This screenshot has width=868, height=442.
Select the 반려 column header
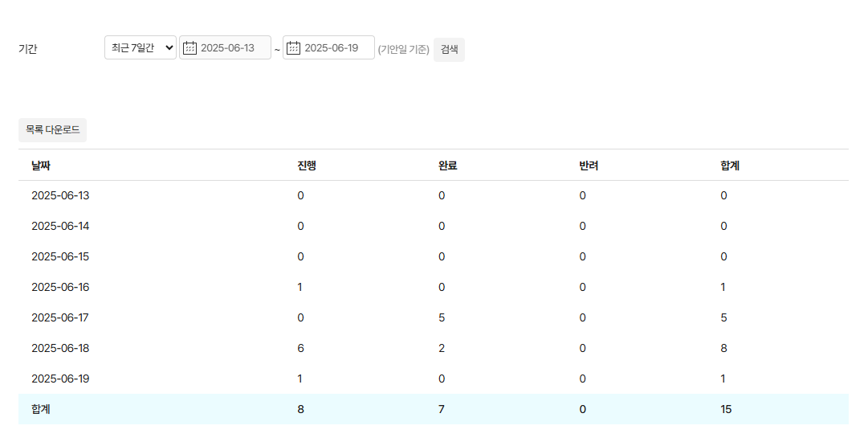pyautogui.click(x=589, y=166)
